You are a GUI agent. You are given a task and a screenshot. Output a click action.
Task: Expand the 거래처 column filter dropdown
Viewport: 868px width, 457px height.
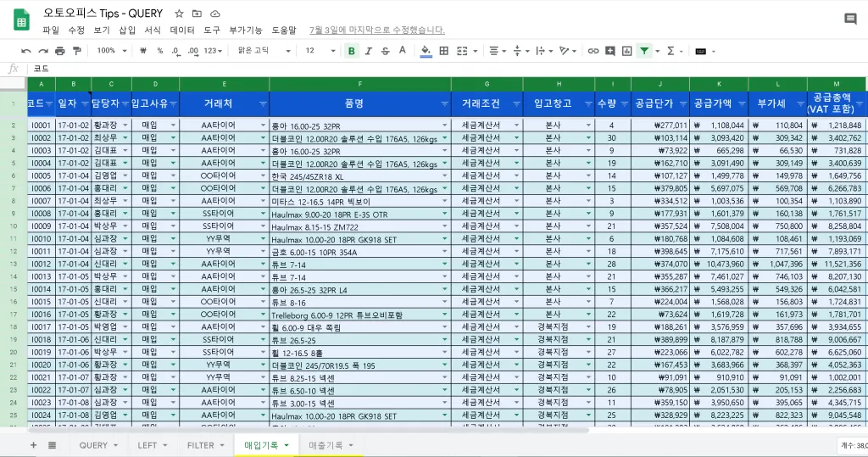pyautogui.click(x=261, y=104)
